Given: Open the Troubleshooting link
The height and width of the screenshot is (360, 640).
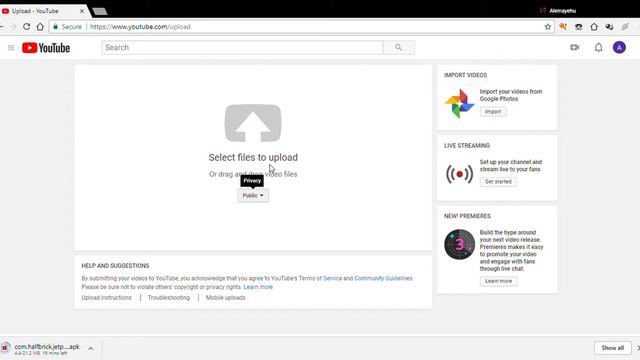Looking at the screenshot, I should point(169,298).
